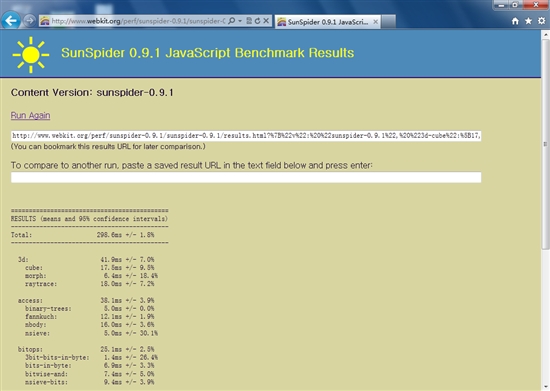This screenshot has height=391, width=550.
Task: Click the nsieve-bits: 9.4ms row
Action: click(89, 382)
